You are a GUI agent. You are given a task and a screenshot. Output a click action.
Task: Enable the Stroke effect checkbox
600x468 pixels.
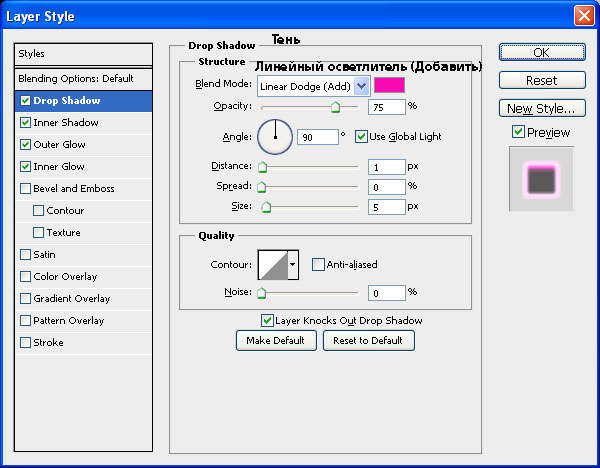[x=26, y=342]
